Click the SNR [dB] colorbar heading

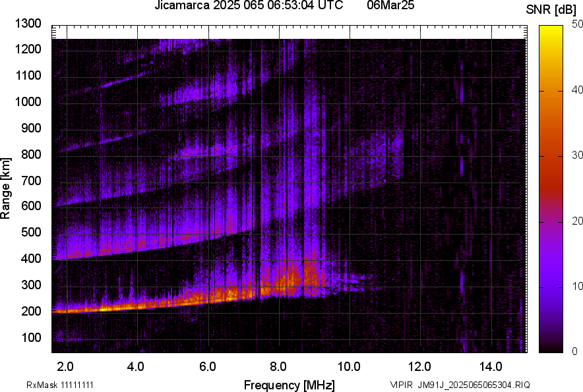(x=551, y=9)
